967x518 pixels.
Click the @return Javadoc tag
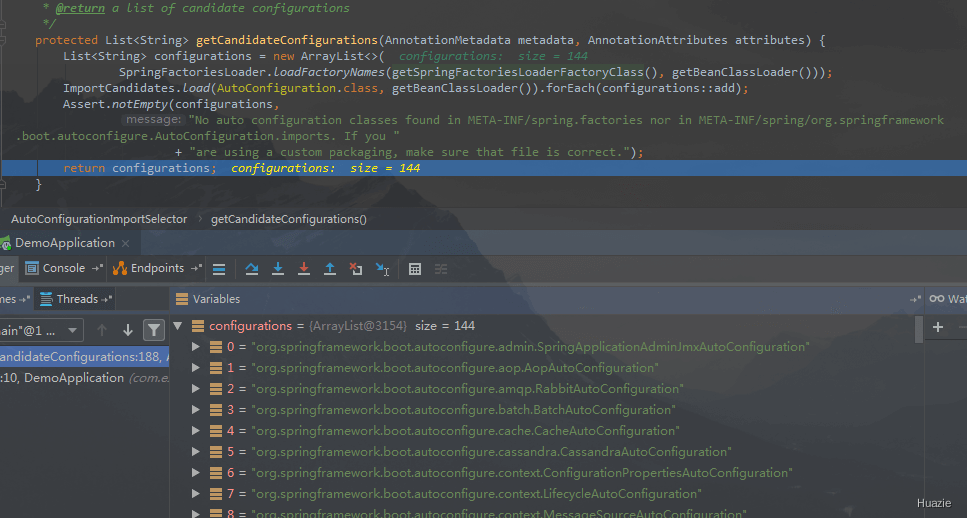click(80, 8)
